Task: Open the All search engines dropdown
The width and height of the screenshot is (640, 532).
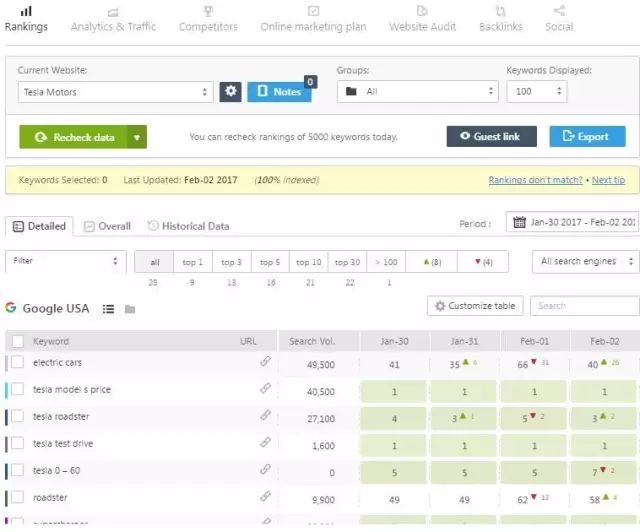Action: pyautogui.click(x=585, y=261)
